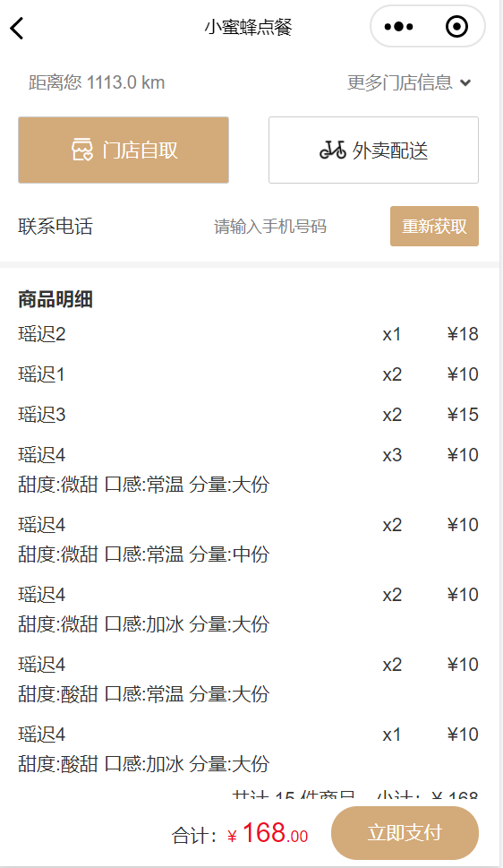
Task: Select the 瑶迟2 order item row
Action: pyautogui.click(x=249, y=334)
